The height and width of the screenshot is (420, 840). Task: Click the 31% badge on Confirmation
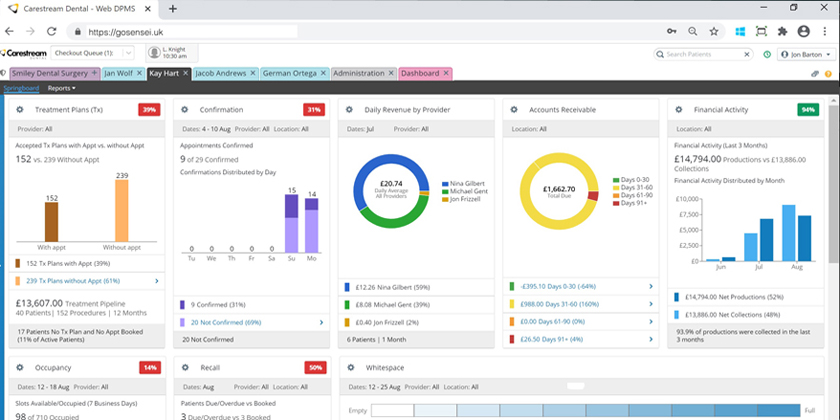[x=313, y=110]
